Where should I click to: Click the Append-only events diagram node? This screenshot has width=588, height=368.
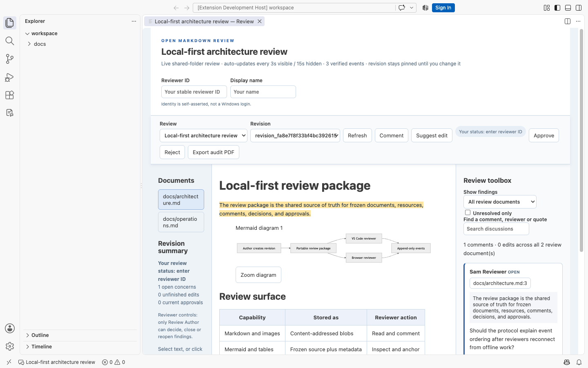(411, 248)
